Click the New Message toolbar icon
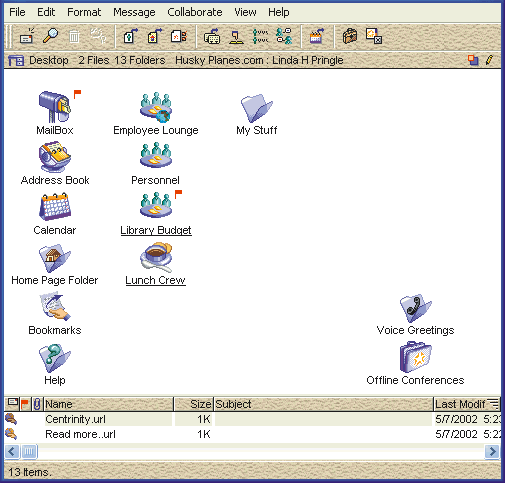 point(27,36)
